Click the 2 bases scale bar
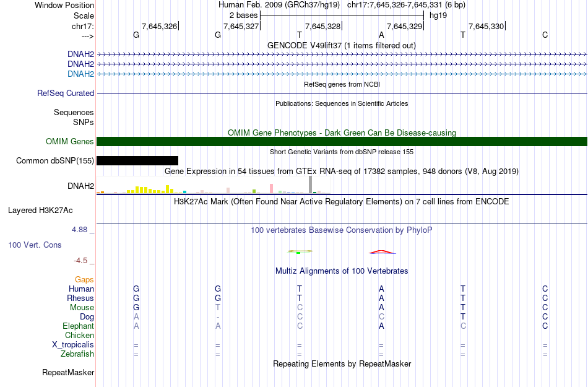Screen dimensions: 588x387 (342, 15)
